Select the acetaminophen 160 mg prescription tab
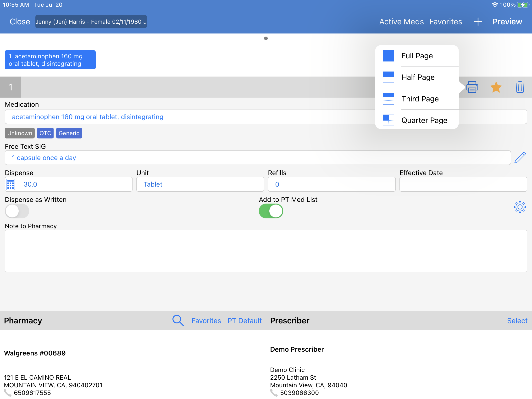Viewport: 532px width, 399px height. pyautogui.click(x=50, y=60)
